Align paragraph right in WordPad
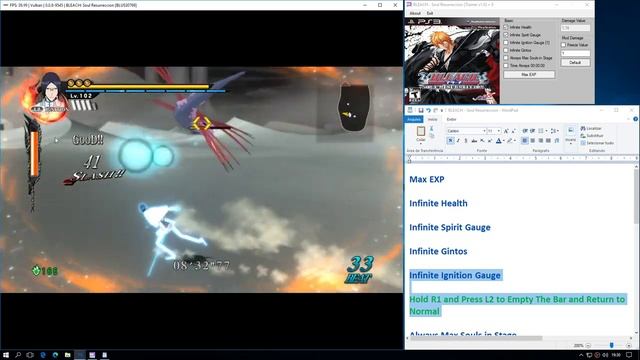 (540, 140)
